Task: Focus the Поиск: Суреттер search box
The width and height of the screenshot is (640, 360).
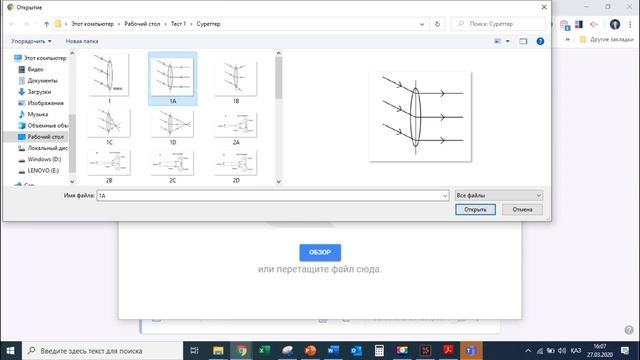Action: coord(498,24)
